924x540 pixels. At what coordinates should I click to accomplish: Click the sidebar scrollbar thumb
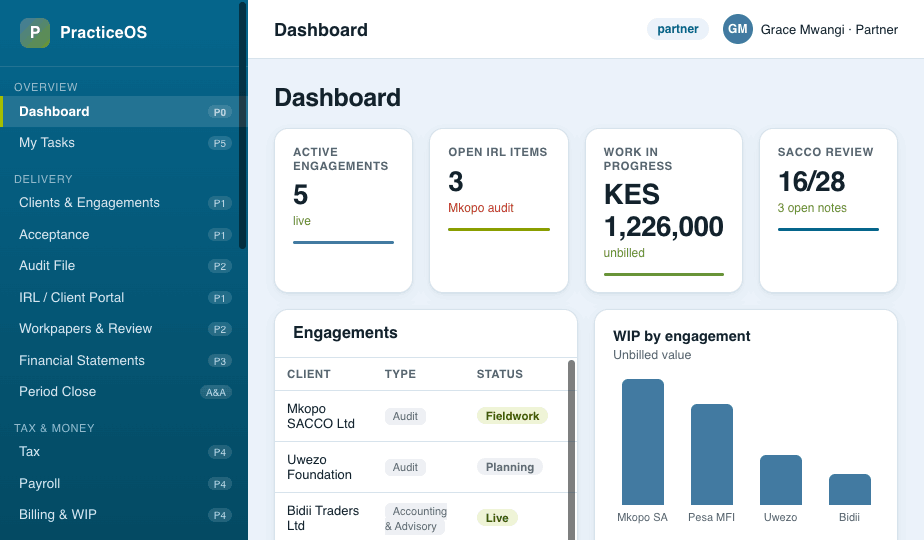[x=242, y=125]
